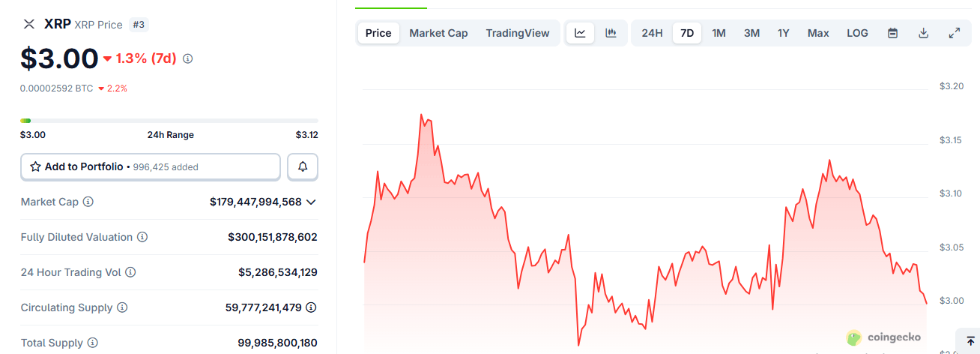This screenshot has height=354, width=980.
Task: Click the 24h Range progress bar
Action: coord(169,120)
